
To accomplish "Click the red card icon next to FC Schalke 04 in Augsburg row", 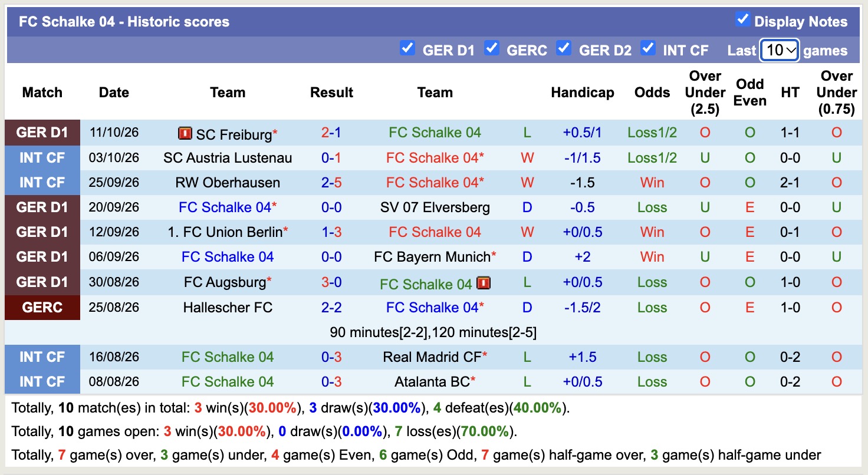I will pyautogui.click(x=484, y=284).
